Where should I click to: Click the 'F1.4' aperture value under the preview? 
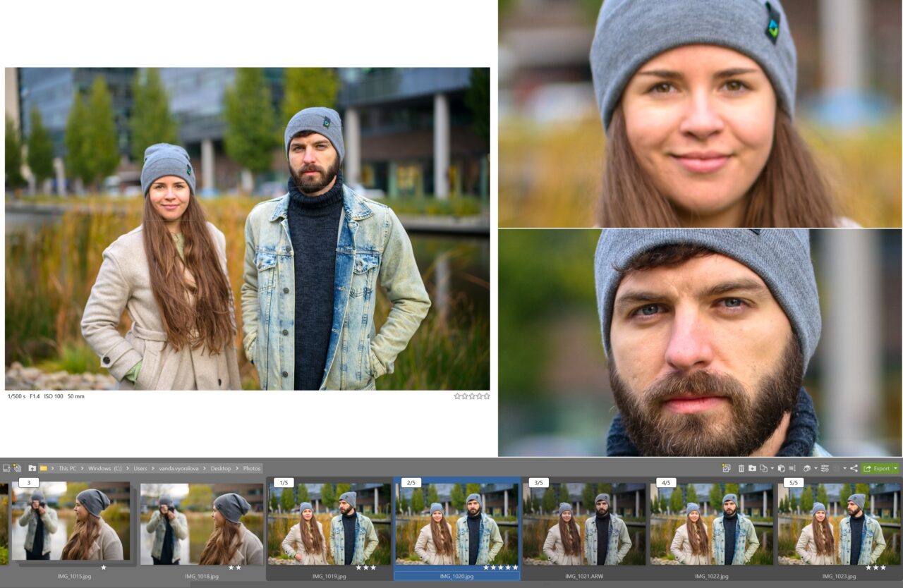coord(35,396)
